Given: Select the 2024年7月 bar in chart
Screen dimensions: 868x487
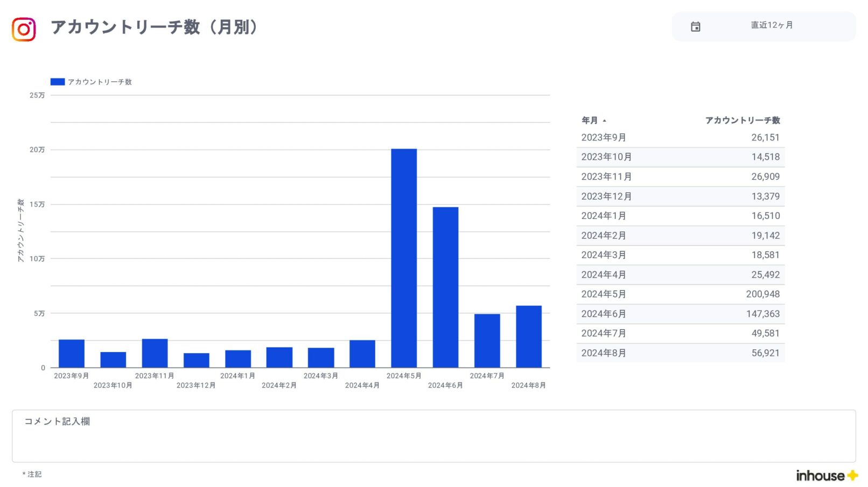Looking at the screenshot, I should point(487,340).
